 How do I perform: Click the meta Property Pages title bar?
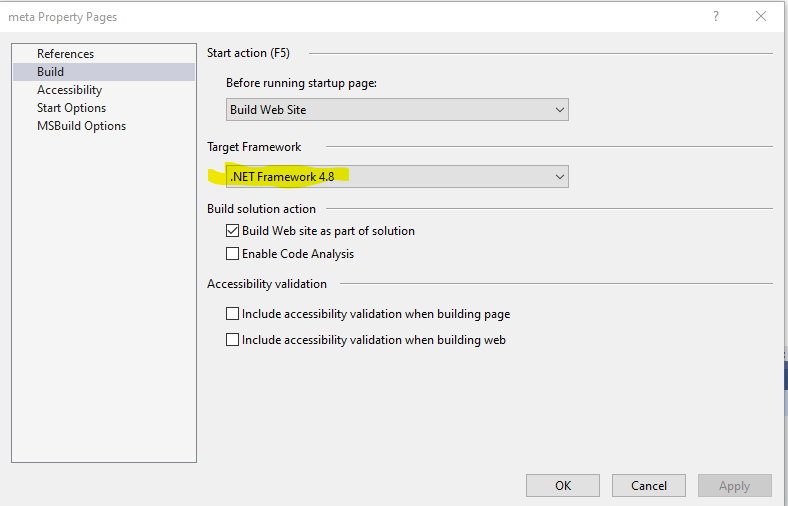[352, 17]
